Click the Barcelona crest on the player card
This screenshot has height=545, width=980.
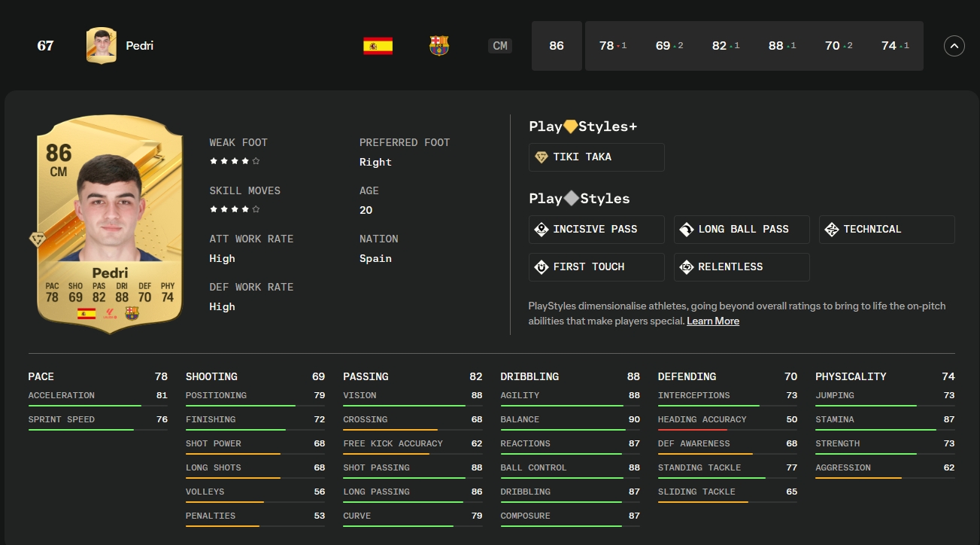coord(132,313)
